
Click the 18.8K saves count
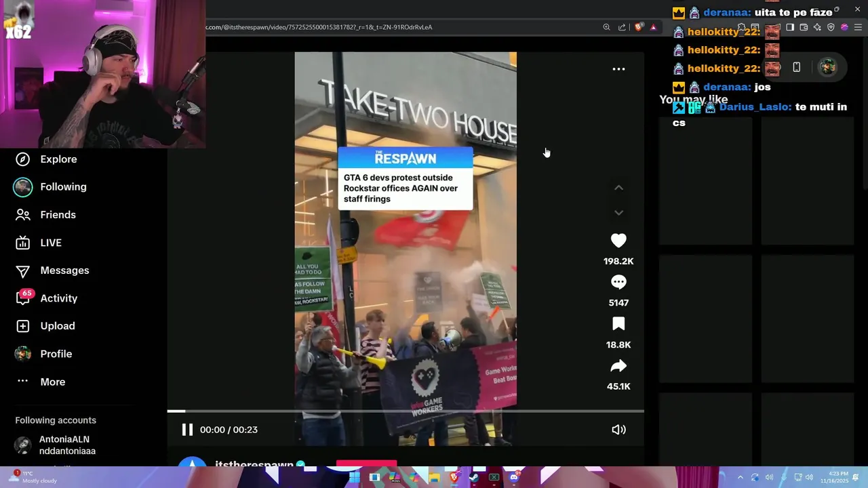(618, 345)
